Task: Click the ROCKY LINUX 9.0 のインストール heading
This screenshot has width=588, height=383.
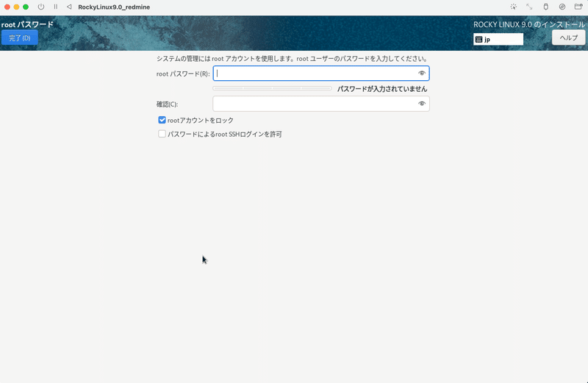Action: pos(528,25)
